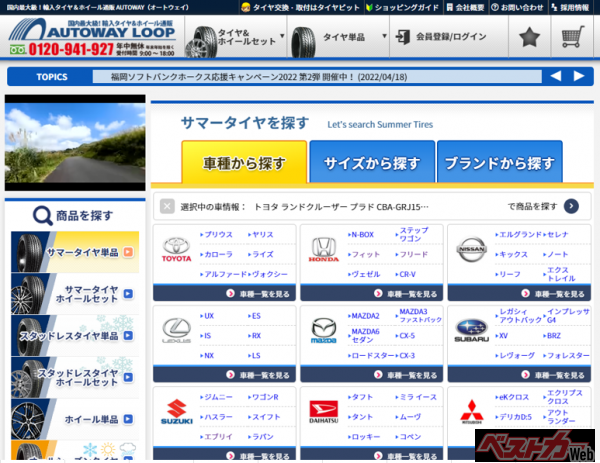Viewport: 600px width, 463px height.
Task: Open 採用情報 in top bar
Action: (x=570, y=7)
